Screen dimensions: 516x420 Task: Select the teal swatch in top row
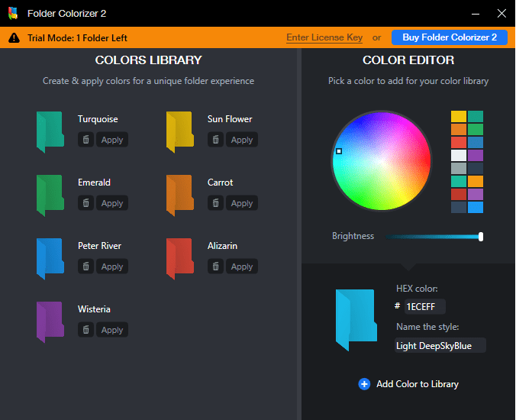[476, 117]
